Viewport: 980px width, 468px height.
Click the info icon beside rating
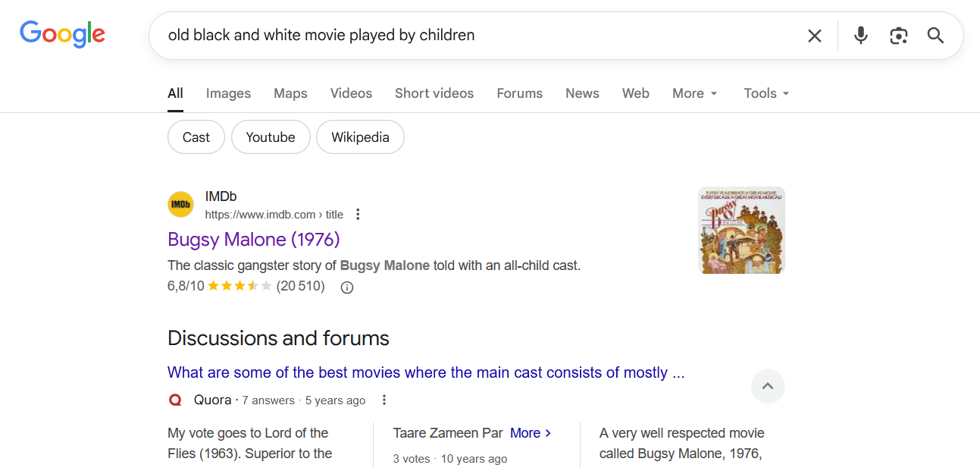point(347,287)
